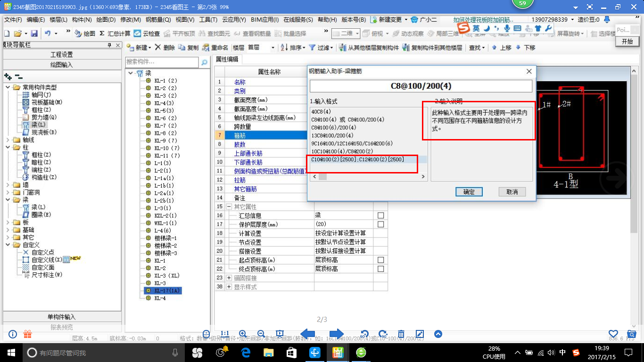The width and height of the screenshot is (644, 362).
Task: Click the save disk icon in toolbar
Action: point(34,33)
